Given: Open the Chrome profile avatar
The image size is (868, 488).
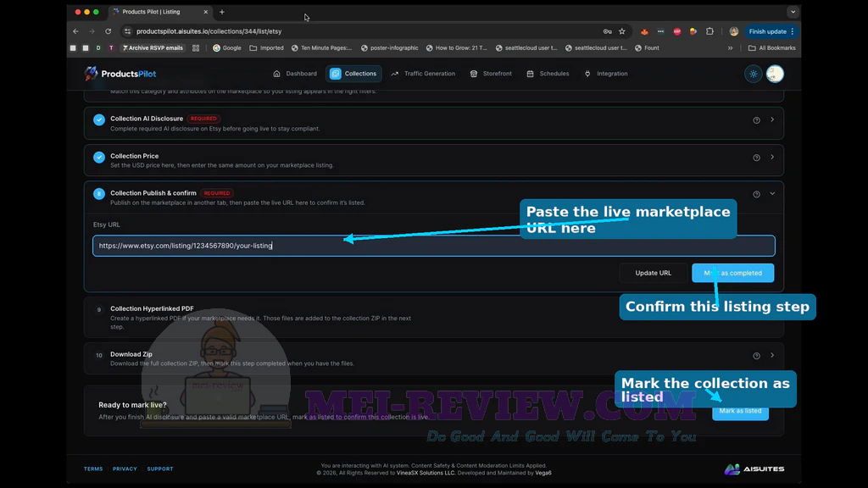Looking at the screenshot, I should 733,31.
